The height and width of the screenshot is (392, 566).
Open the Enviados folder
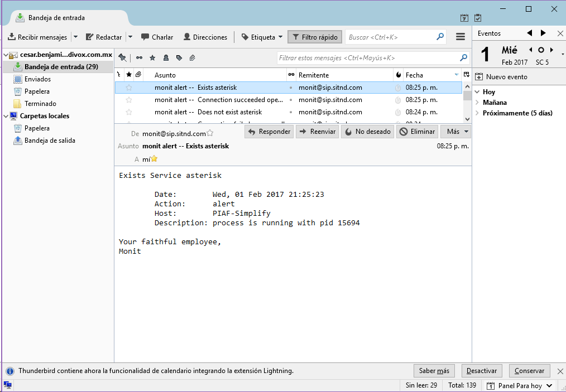click(x=37, y=79)
